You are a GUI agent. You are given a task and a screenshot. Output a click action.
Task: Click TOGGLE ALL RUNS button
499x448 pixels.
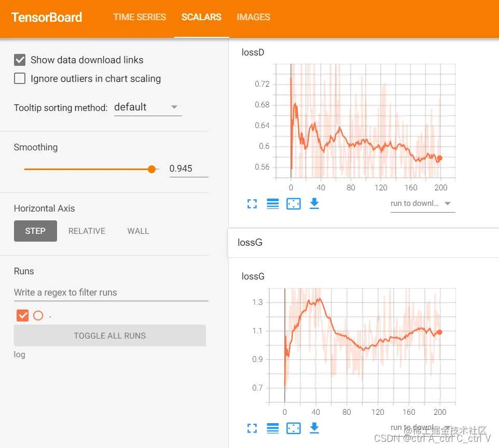click(110, 335)
